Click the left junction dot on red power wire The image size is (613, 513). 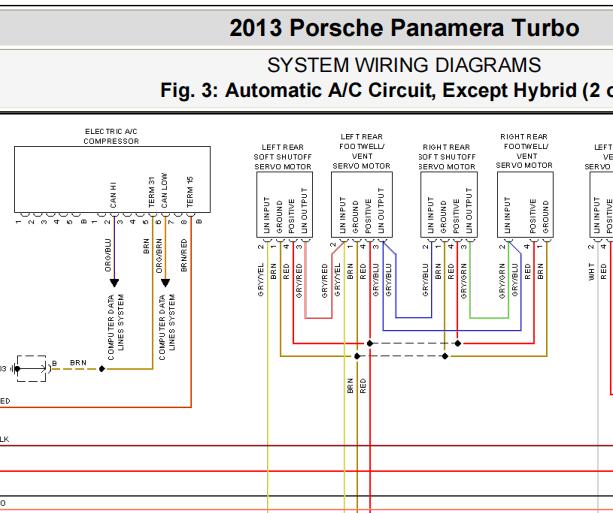coord(369,343)
